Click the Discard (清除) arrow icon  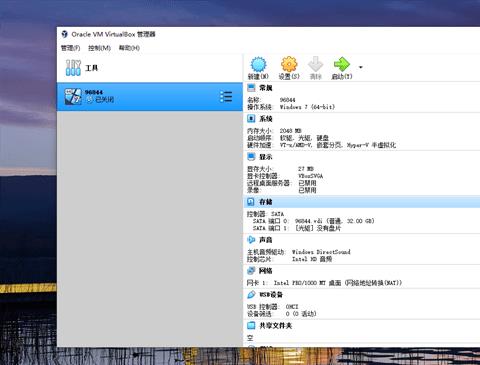(315, 64)
